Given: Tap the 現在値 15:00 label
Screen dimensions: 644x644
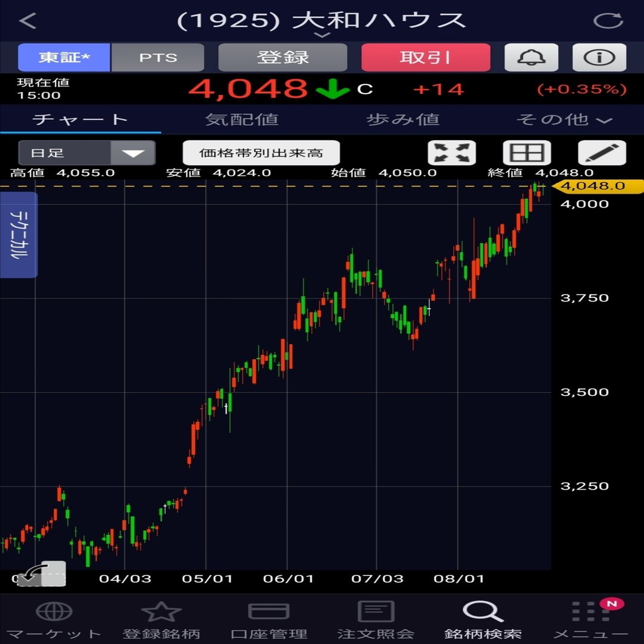Looking at the screenshot, I should pyautogui.click(x=43, y=89).
